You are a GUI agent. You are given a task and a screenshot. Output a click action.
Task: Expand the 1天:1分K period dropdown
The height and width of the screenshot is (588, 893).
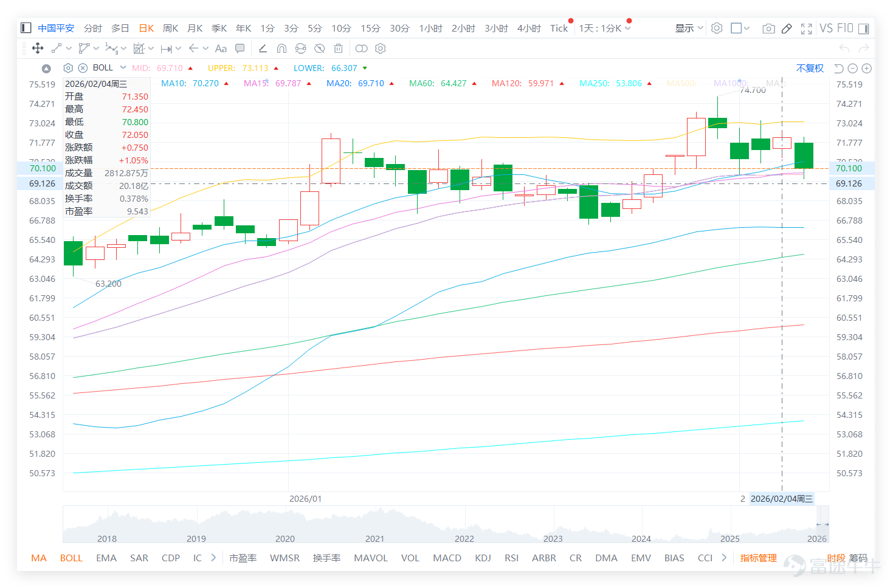pos(605,28)
